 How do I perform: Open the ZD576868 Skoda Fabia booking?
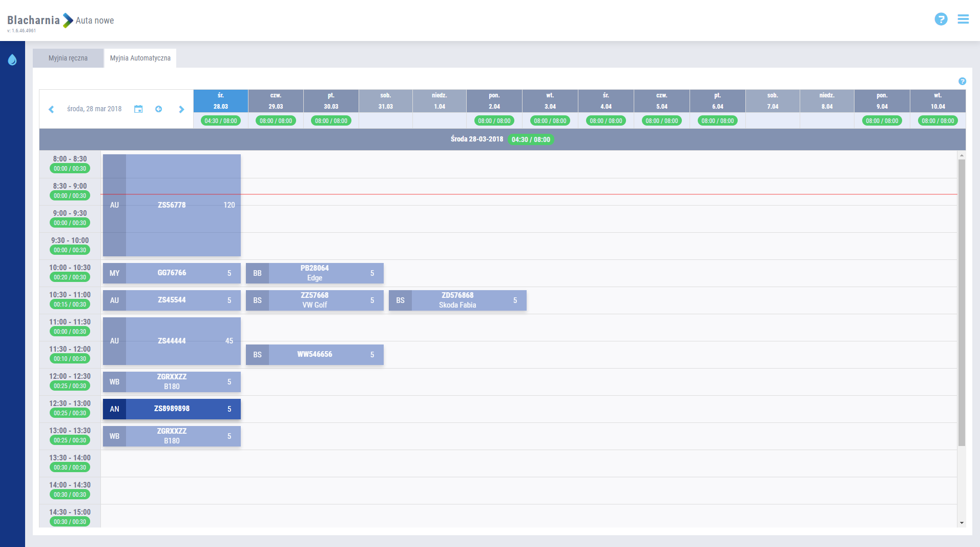tap(457, 300)
